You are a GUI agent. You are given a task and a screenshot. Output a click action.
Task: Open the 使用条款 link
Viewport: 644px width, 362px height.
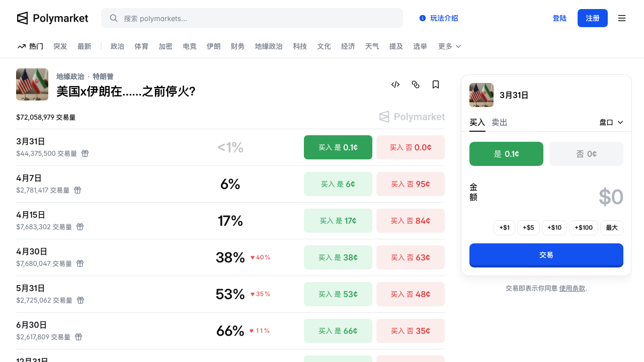572,289
